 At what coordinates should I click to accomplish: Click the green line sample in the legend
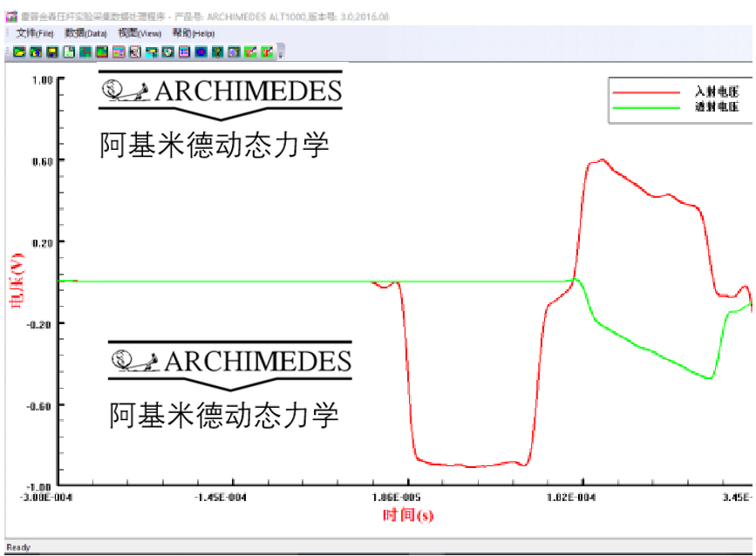tap(646, 107)
